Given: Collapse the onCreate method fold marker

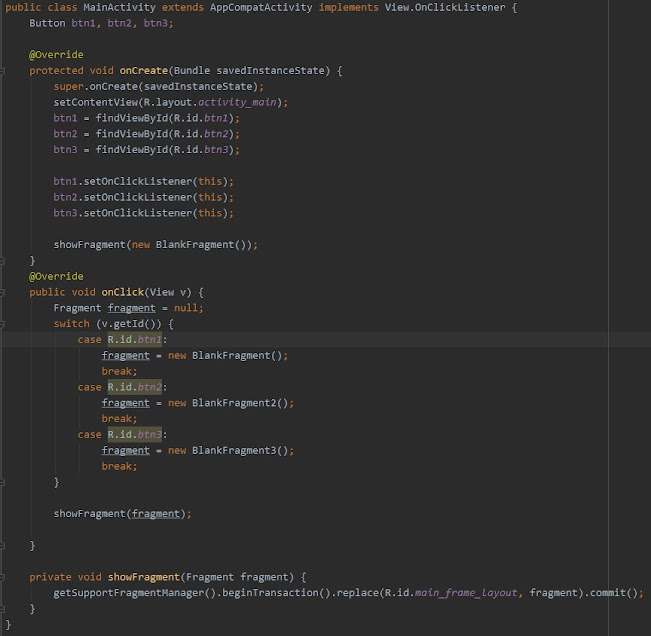Looking at the screenshot, I should click(x=4, y=70).
